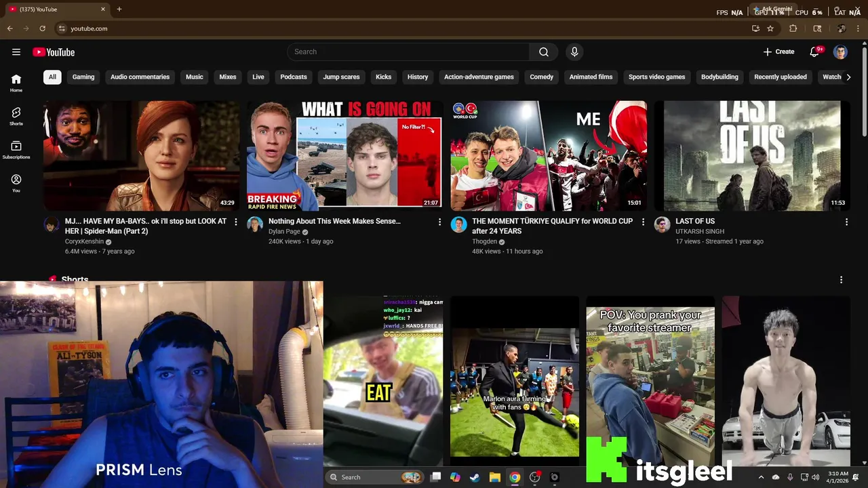The image size is (868, 488).
Task: Open Shorts from the sidebar
Action: [x=16, y=116]
